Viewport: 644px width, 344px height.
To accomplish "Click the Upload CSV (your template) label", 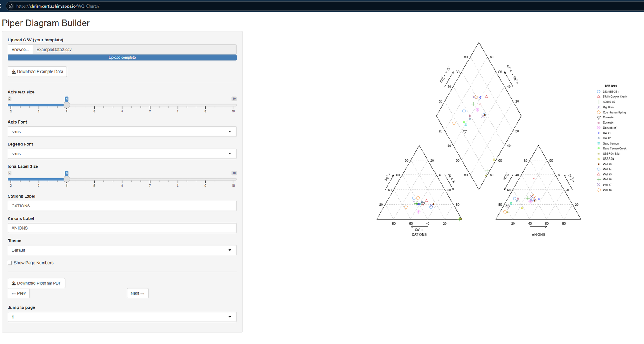I will tap(35, 40).
